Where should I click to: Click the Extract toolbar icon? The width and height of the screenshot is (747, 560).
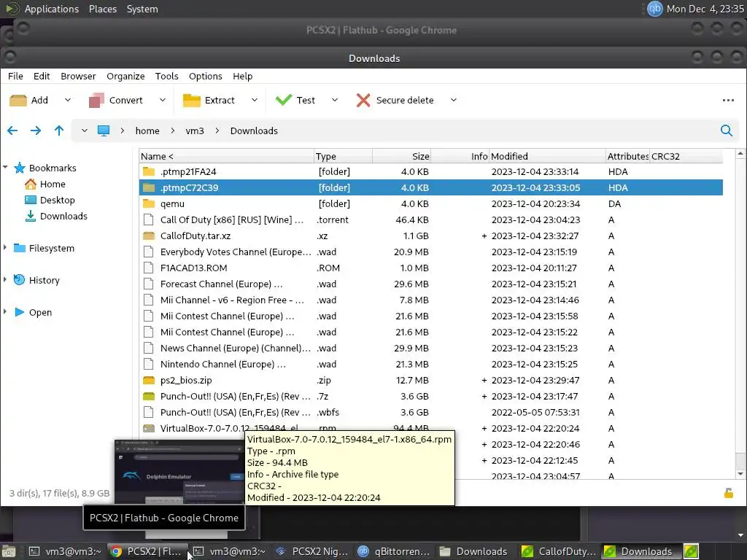coord(192,101)
